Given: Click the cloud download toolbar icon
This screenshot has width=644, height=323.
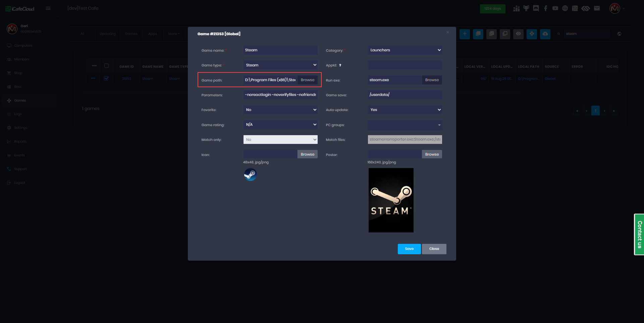Looking at the screenshot, I should click(545, 34).
